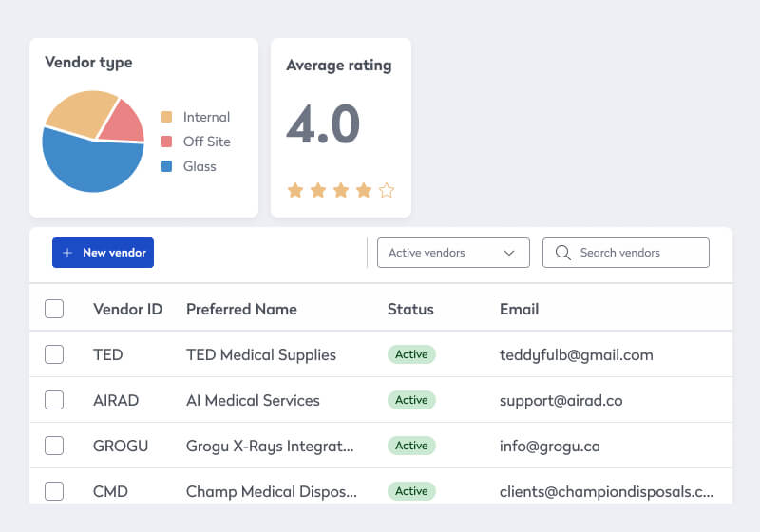Click the Active badge for TED
The height and width of the screenshot is (532, 760).
(411, 354)
